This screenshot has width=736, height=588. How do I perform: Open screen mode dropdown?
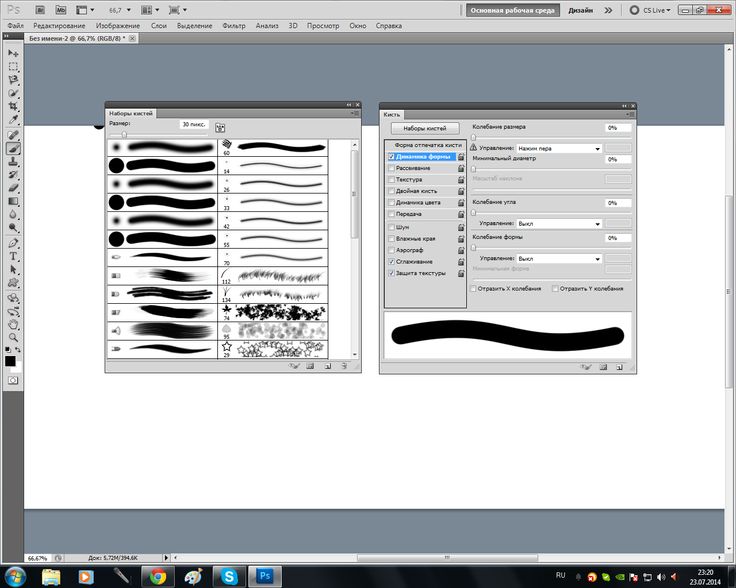click(x=177, y=10)
